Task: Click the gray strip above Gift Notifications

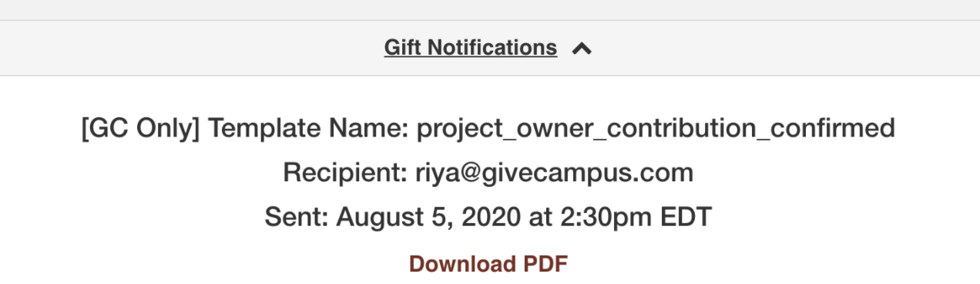Action: coord(490,9)
